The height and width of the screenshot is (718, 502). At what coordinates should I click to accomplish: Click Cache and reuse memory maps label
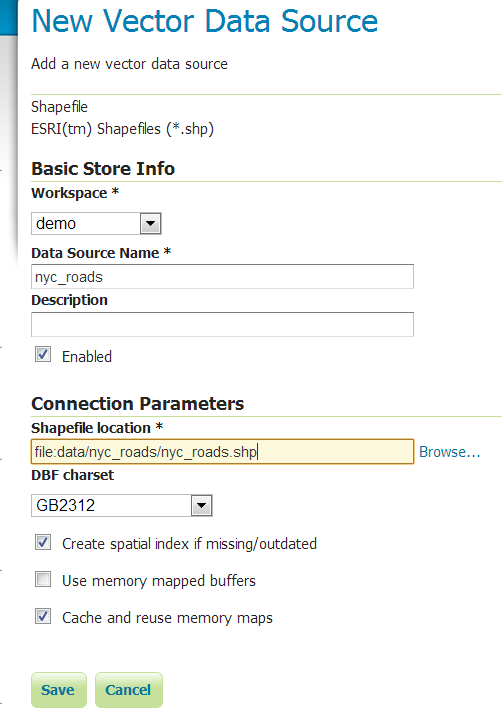point(167,618)
